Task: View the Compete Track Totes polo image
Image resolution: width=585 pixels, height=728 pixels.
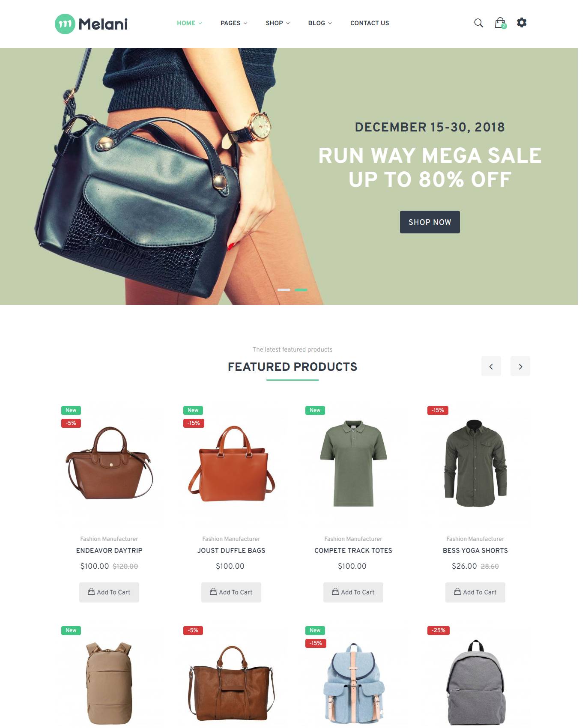Action: tap(353, 463)
